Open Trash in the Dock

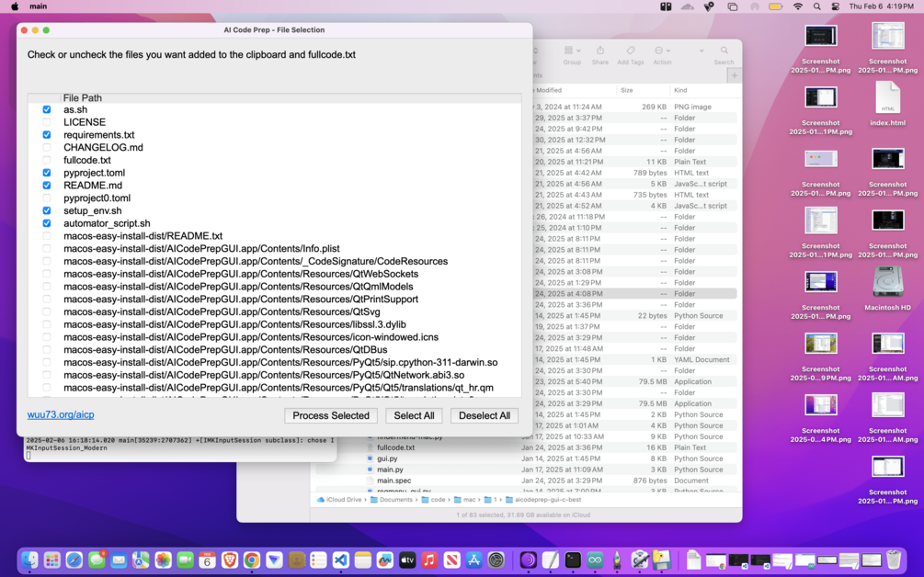[x=894, y=560]
